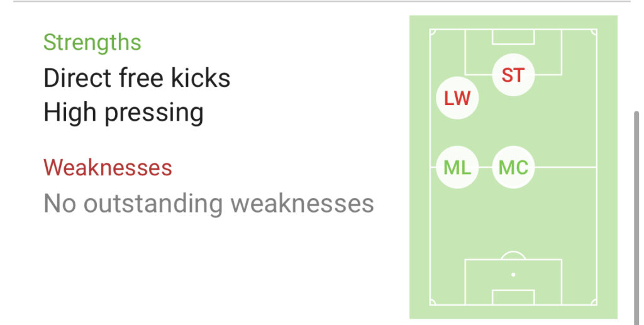Tap the ML left midfielder badge
This screenshot has width=644, height=325.
point(457,167)
